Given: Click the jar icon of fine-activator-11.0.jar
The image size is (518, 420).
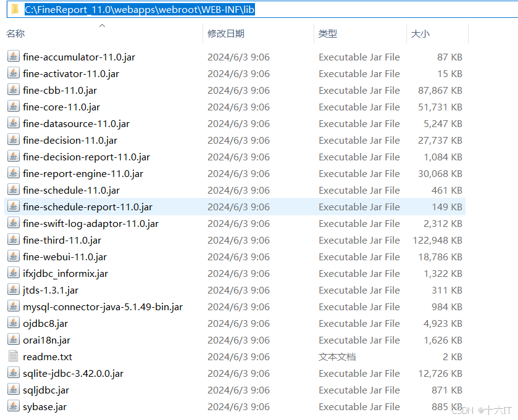Looking at the screenshot, I should click(x=13, y=73).
